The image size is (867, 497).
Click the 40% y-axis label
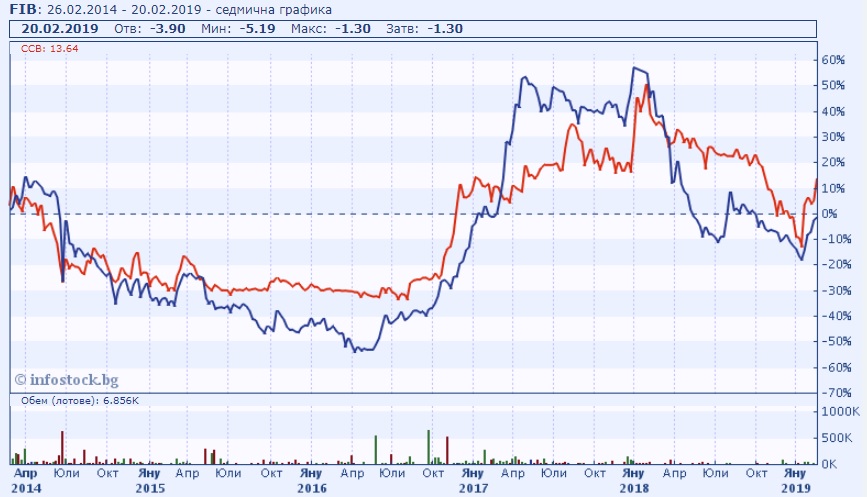click(833, 112)
